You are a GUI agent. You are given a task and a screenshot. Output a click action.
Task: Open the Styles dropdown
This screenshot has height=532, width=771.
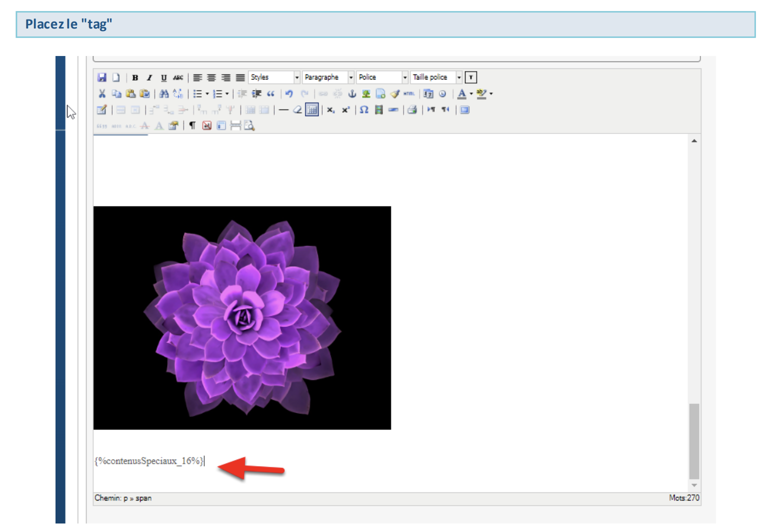tap(274, 77)
